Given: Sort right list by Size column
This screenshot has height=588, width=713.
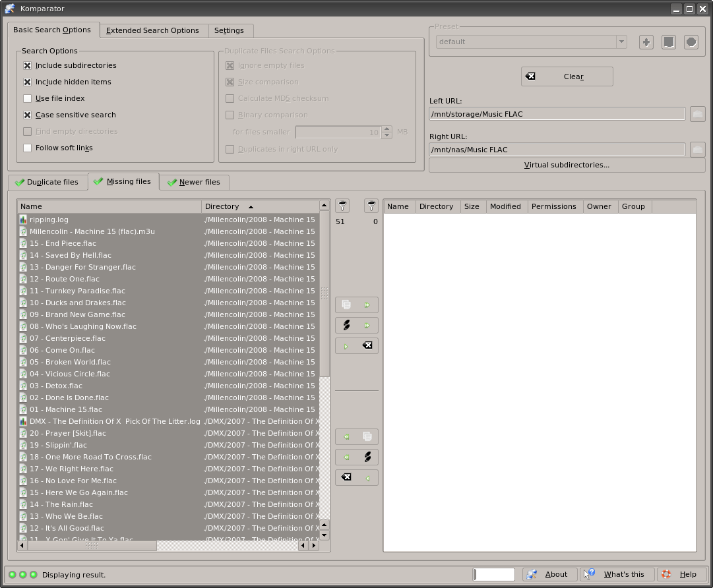Looking at the screenshot, I should point(473,206).
